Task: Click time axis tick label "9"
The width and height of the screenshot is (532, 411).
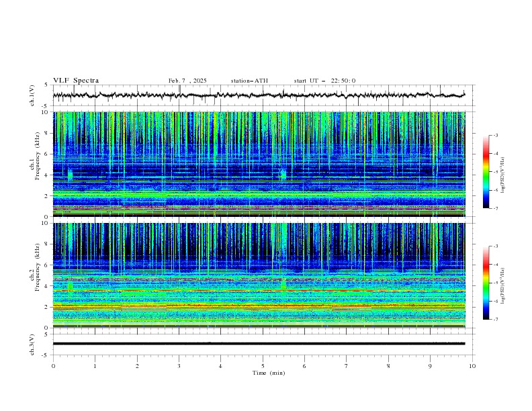Action: pyautogui.click(x=430, y=366)
